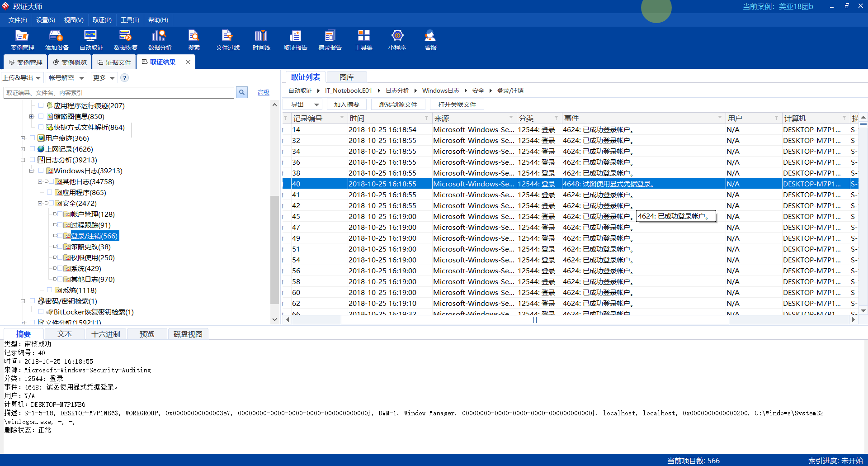Click the filter icon left of 记录编号
The image size is (868, 466).
pyautogui.click(x=286, y=118)
